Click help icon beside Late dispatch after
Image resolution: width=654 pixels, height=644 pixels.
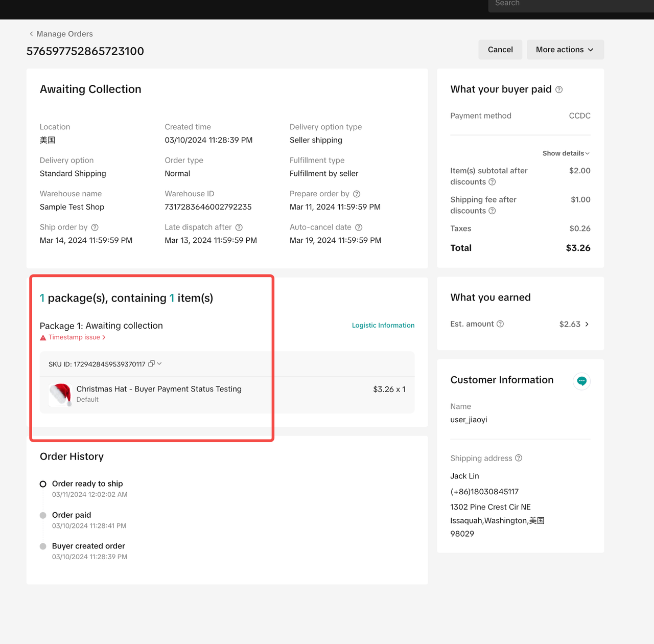coord(239,227)
